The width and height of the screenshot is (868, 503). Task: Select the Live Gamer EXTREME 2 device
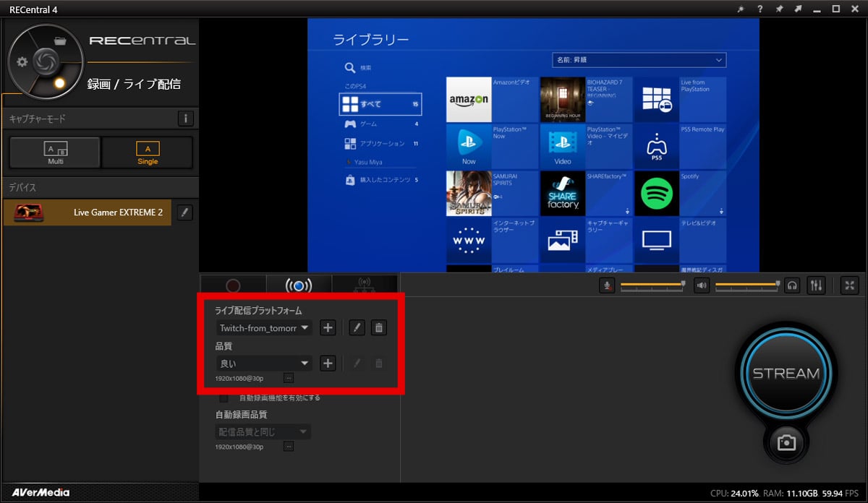tap(88, 212)
